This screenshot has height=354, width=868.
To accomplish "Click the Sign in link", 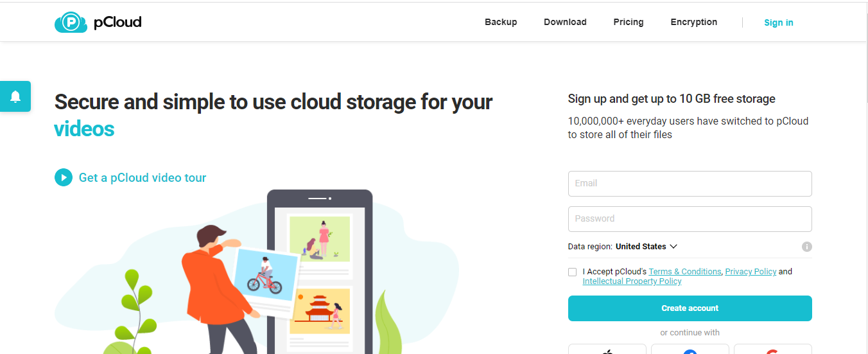I will [x=779, y=22].
